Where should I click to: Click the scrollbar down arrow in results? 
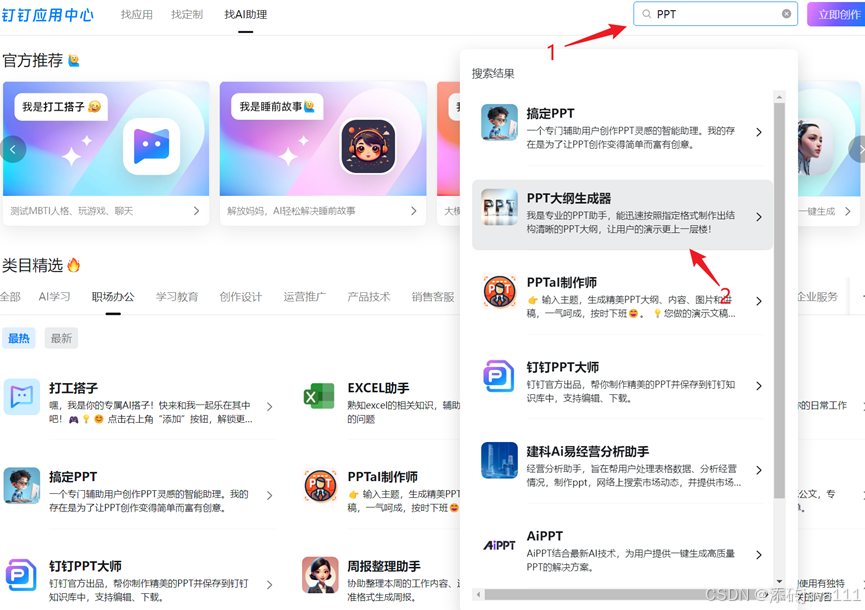779,581
